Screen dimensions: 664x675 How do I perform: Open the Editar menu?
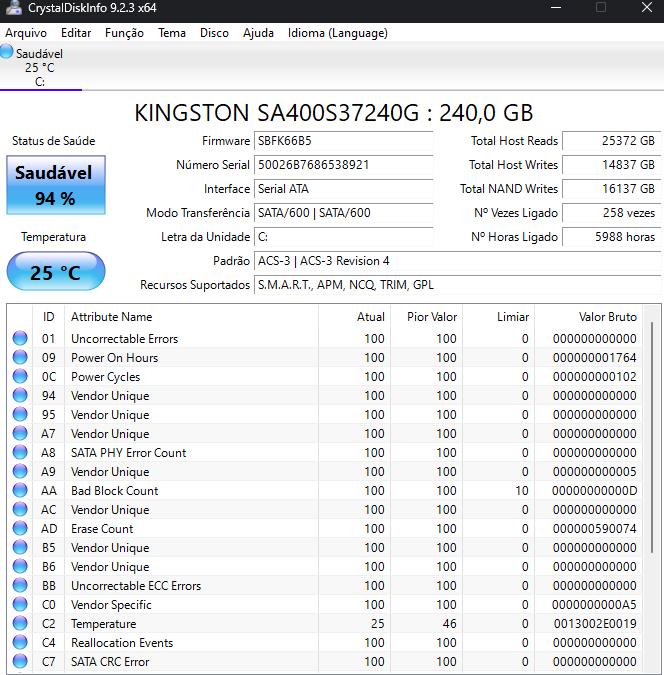tap(76, 33)
